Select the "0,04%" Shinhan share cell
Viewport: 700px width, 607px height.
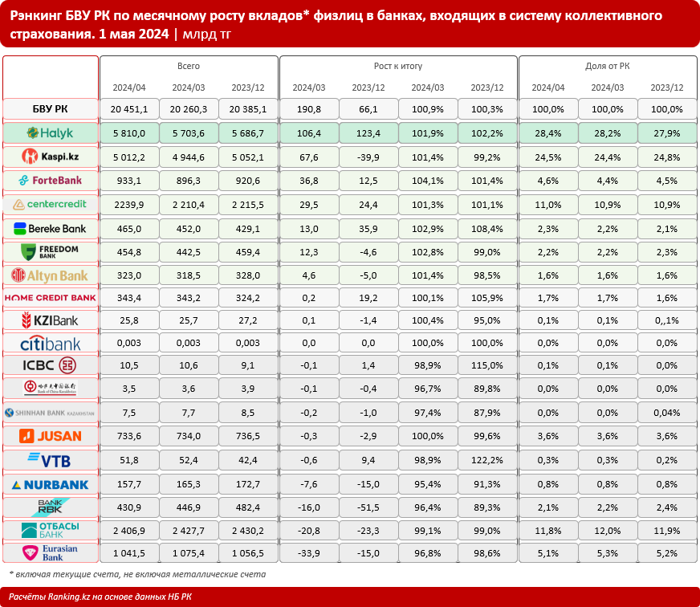pos(667,413)
